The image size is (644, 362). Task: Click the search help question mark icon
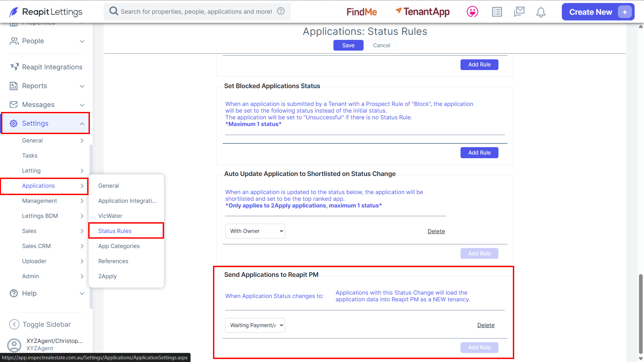[x=281, y=11]
